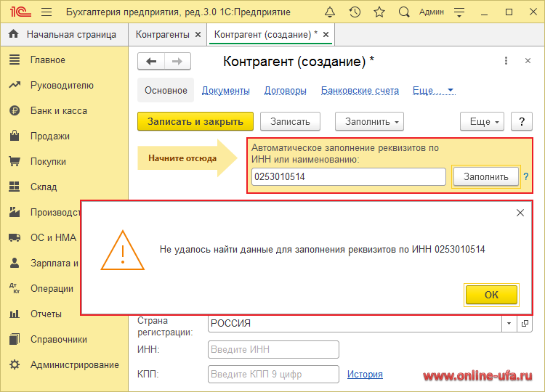Expand Страна регистрации dropdown arrow
The image size is (545, 392).
[509, 323]
